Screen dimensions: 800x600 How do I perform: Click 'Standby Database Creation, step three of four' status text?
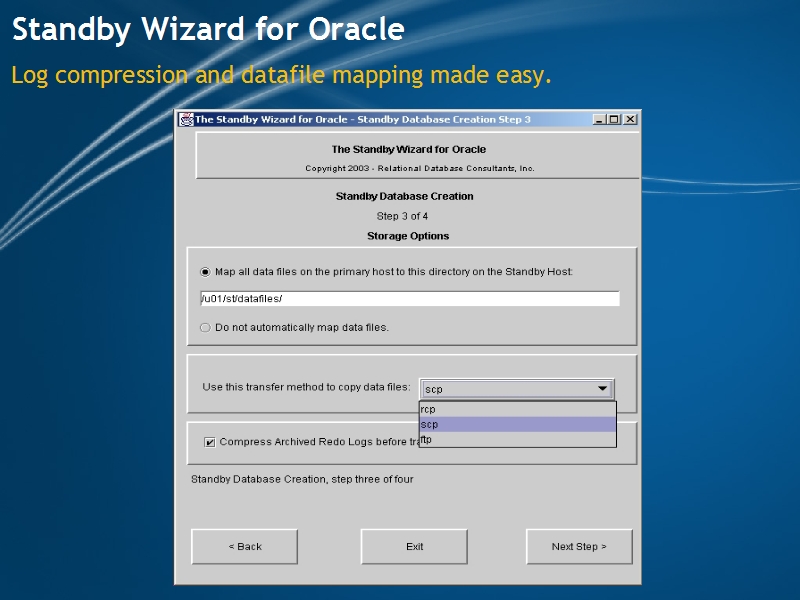click(302, 480)
